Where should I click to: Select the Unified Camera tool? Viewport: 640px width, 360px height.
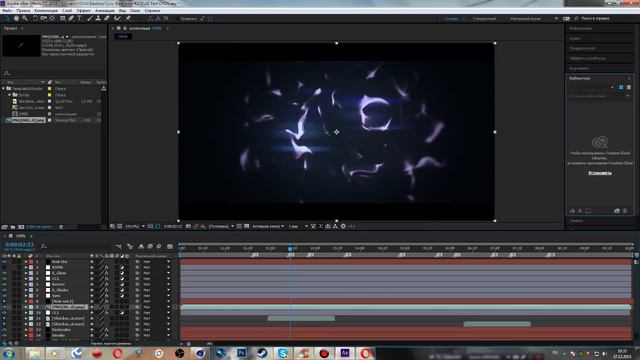pyautogui.click(x=44, y=18)
